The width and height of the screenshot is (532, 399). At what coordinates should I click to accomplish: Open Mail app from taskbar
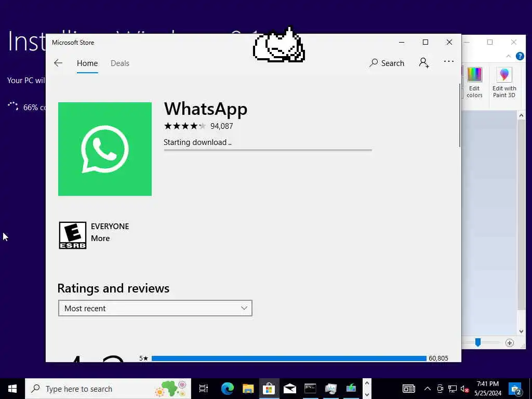tap(290, 389)
